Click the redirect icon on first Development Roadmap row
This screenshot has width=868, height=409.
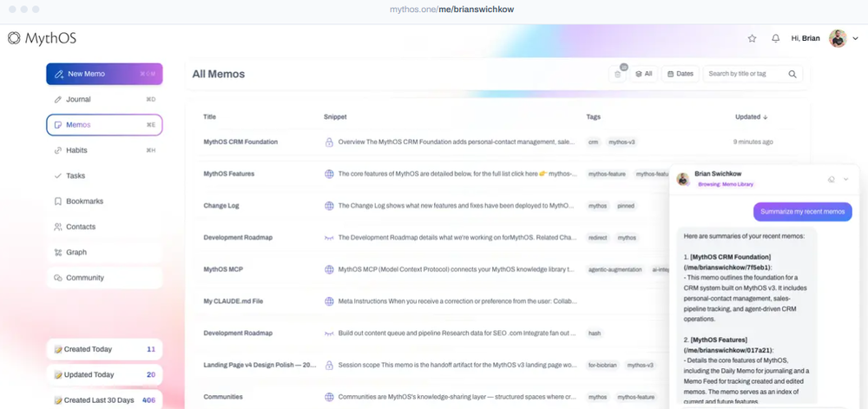pyautogui.click(x=329, y=238)
